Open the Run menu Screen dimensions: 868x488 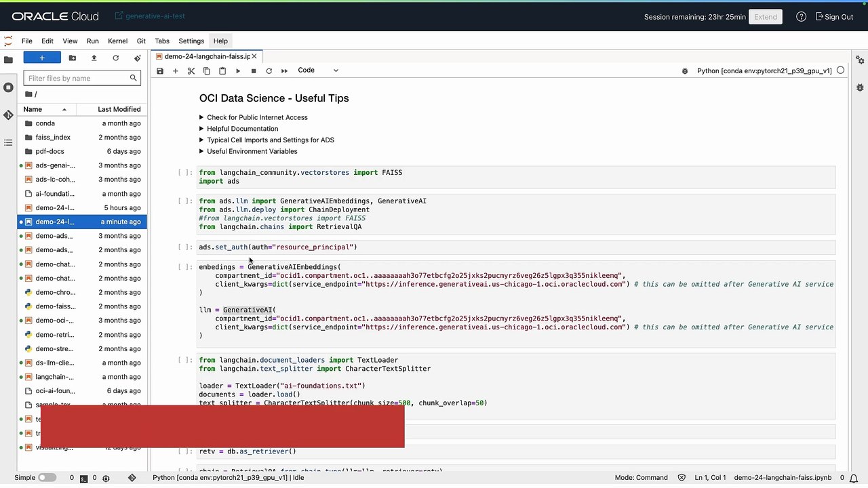pos(92,41)
